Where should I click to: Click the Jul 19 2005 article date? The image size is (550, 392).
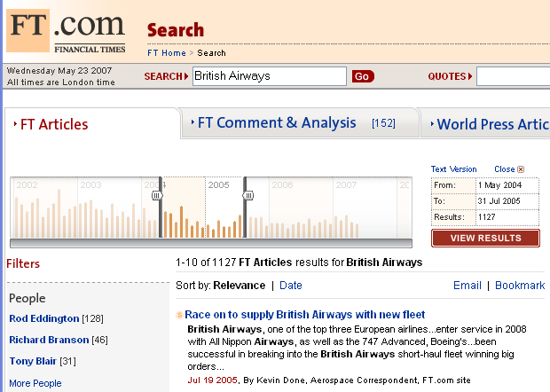point(213,380)
